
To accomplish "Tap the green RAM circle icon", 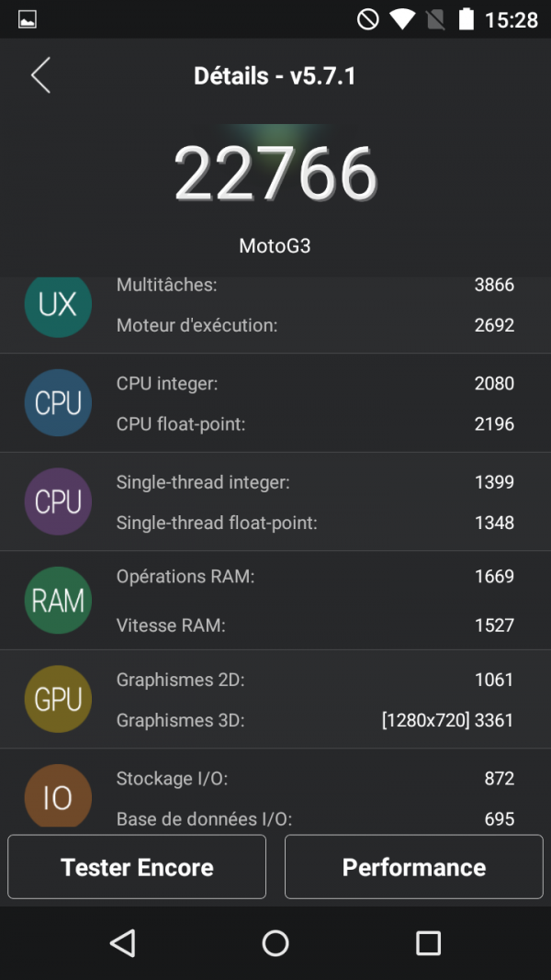I will [58, 601].
